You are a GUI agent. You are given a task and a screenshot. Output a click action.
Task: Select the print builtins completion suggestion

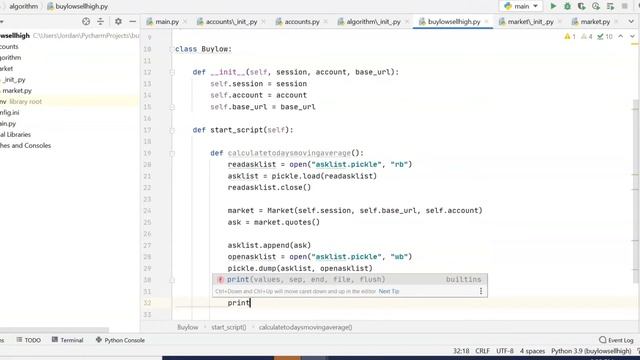pos(350,280)
